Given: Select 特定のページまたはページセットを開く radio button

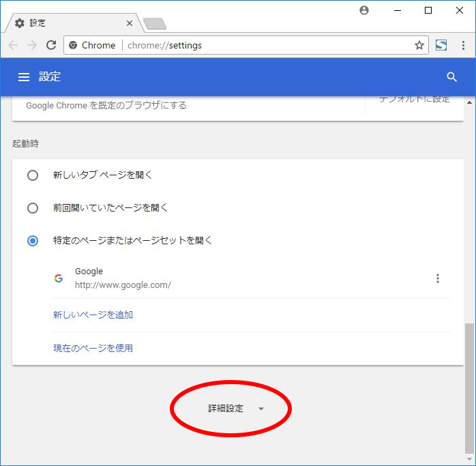Looking at the screenshot, I should coord(33,241).
